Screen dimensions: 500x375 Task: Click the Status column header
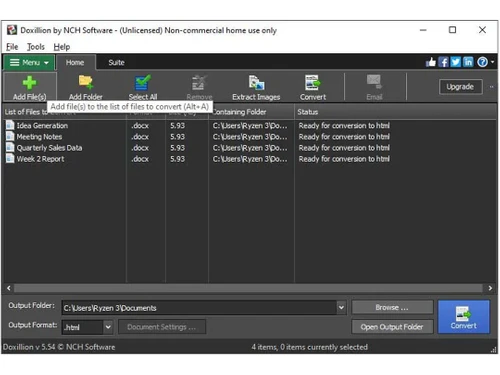click(x=396, y=112)
